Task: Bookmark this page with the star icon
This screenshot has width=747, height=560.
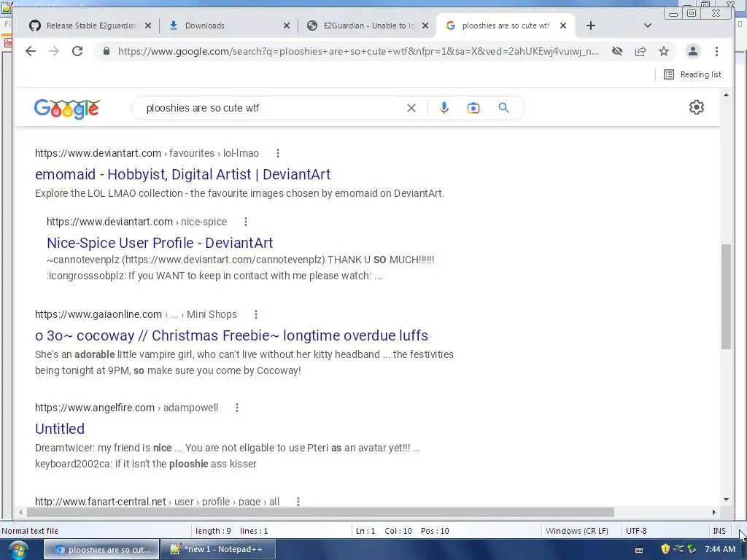Action: tap(664, 52)
